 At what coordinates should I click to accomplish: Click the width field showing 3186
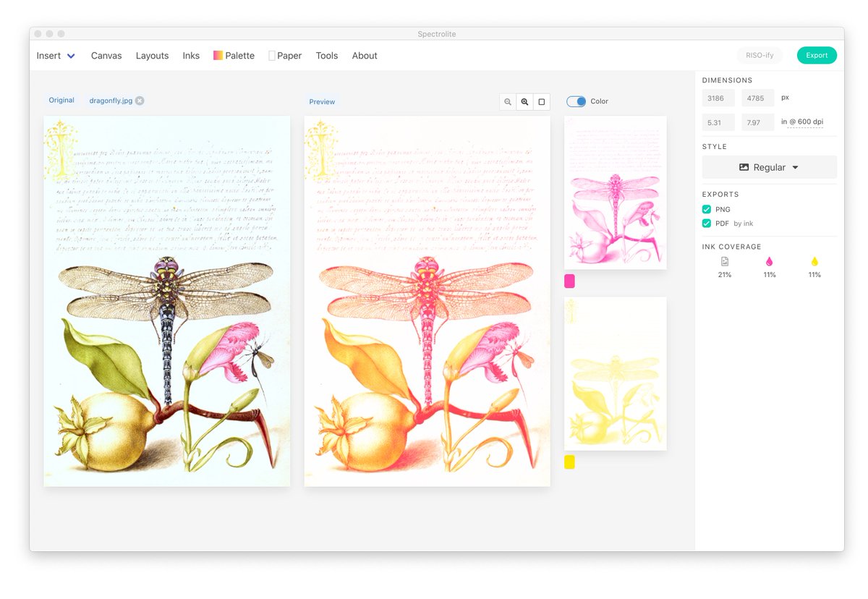[x=718, y=98]
